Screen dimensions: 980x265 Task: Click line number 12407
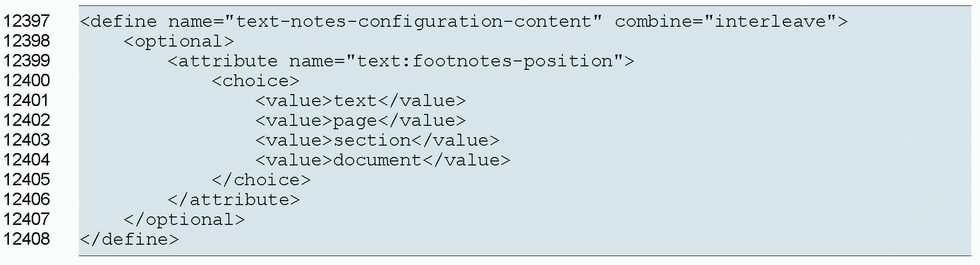tap(27, 219)
